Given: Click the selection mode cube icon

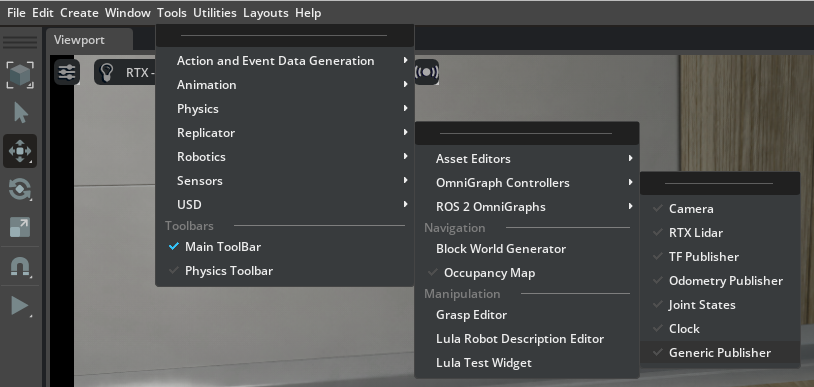Looking at the screenshot, I should coord(20,75).
